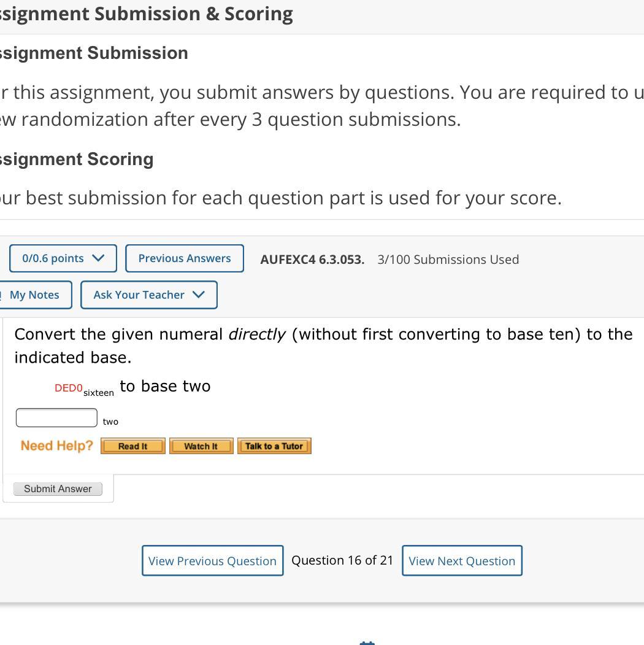Click the AUFEXC4 6.3.053 question code
This screenshot has height=645, width=644.
point(312,260)
